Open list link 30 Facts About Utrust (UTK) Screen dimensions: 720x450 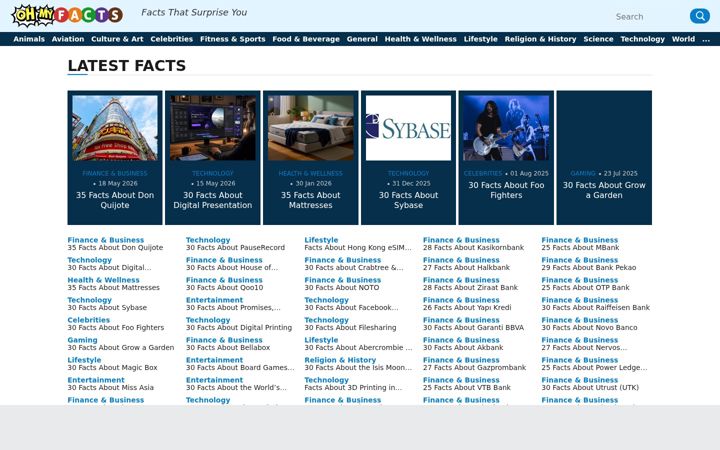[x=590, y=388]
